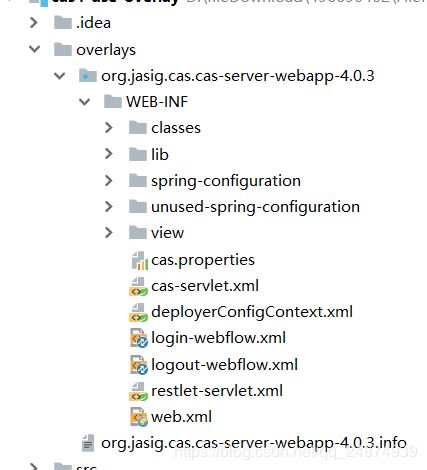
Task: Select the login-webflow.xml file name
Action: [x=218, y=338]
